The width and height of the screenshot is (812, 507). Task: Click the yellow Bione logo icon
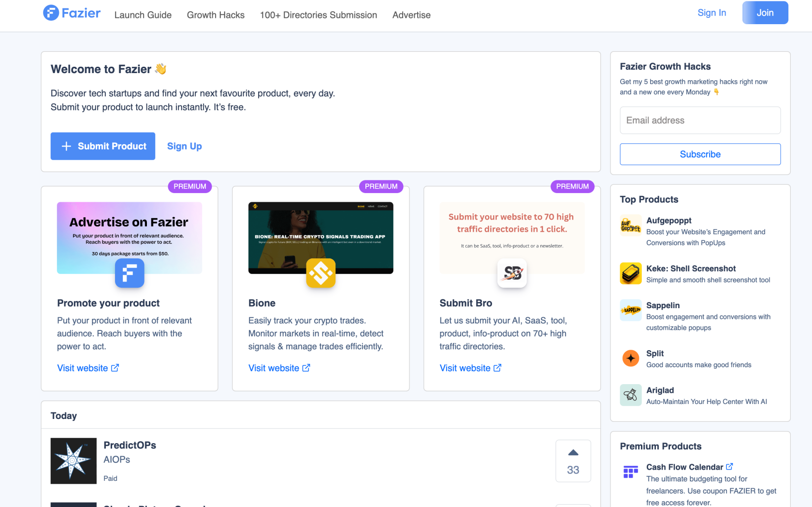click(x=321, y=273)
